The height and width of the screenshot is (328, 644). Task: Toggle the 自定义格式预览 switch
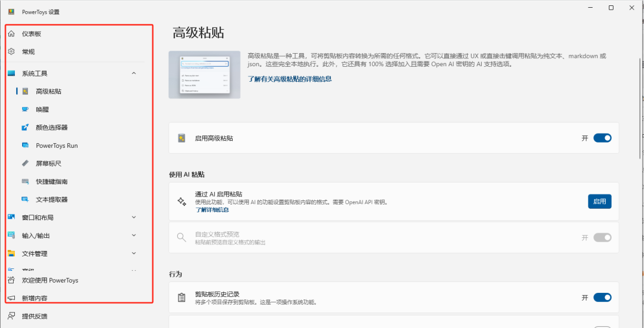[x=602, y=237]
